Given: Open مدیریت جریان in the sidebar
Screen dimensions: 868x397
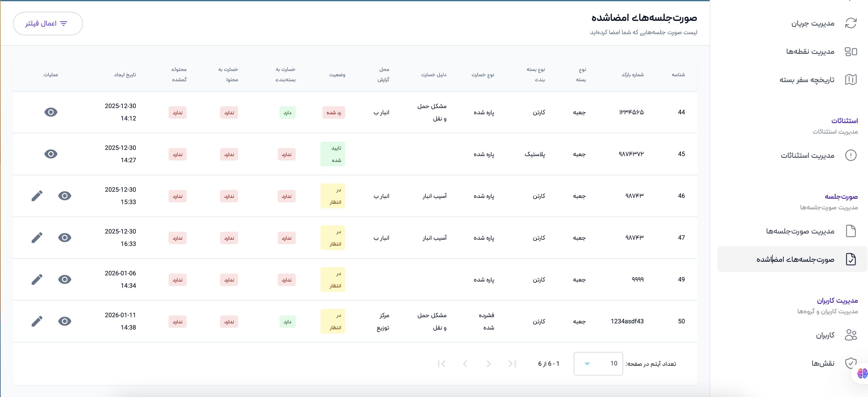Looking at the screenshot, I should 813,23.
